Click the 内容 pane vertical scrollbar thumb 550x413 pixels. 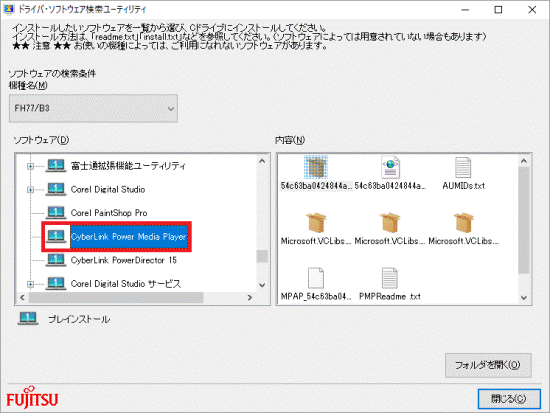coord(524,220)
